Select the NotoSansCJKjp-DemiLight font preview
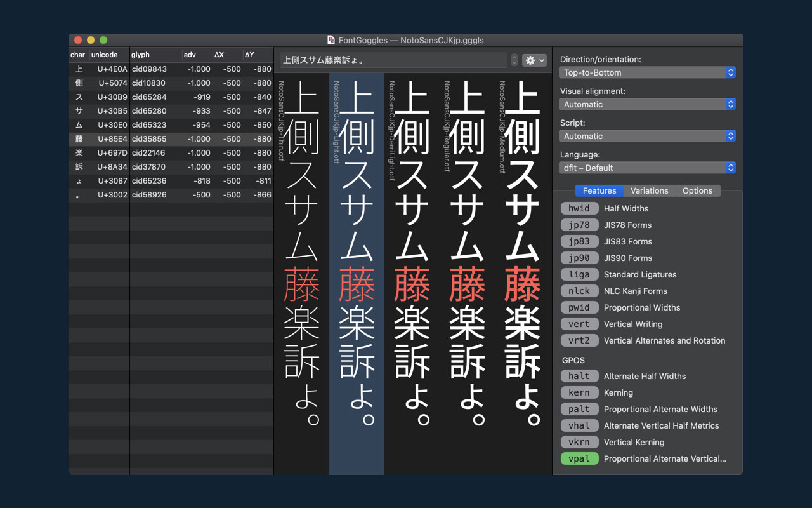The width and height of the screenshot is (812, 508). (x=412, y=274)
